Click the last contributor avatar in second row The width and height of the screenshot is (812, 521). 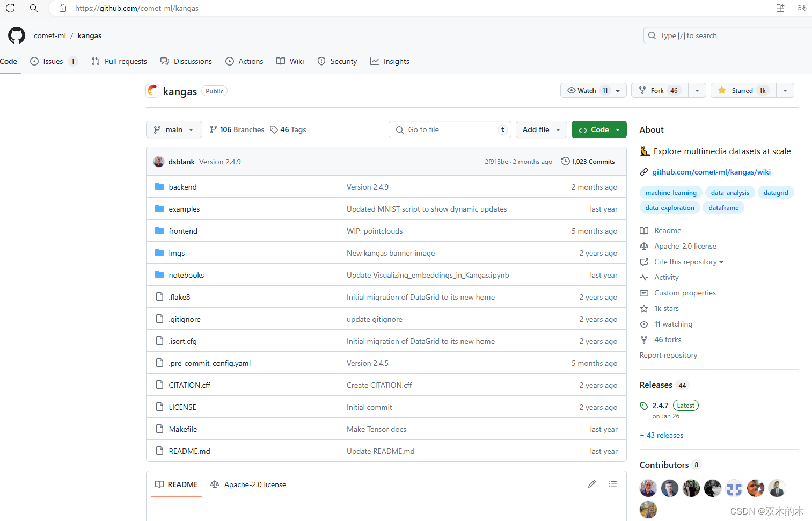tap(648, 510)
